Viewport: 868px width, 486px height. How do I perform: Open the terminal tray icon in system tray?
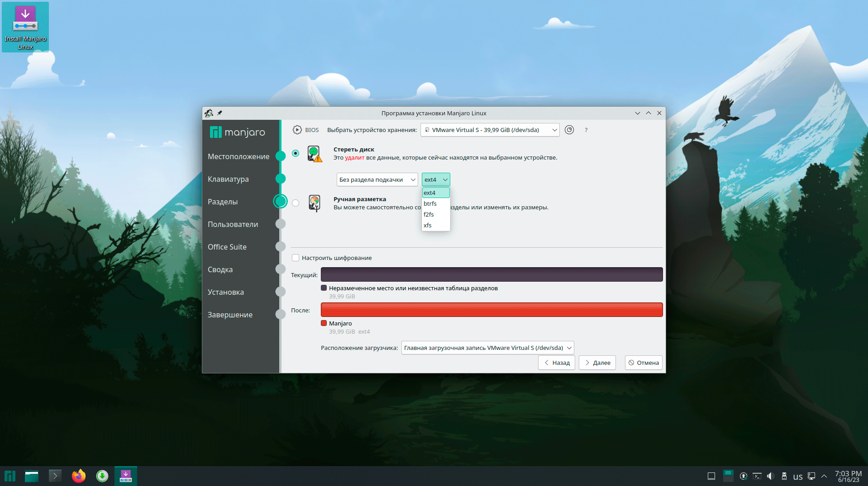(x=757, y=476)
